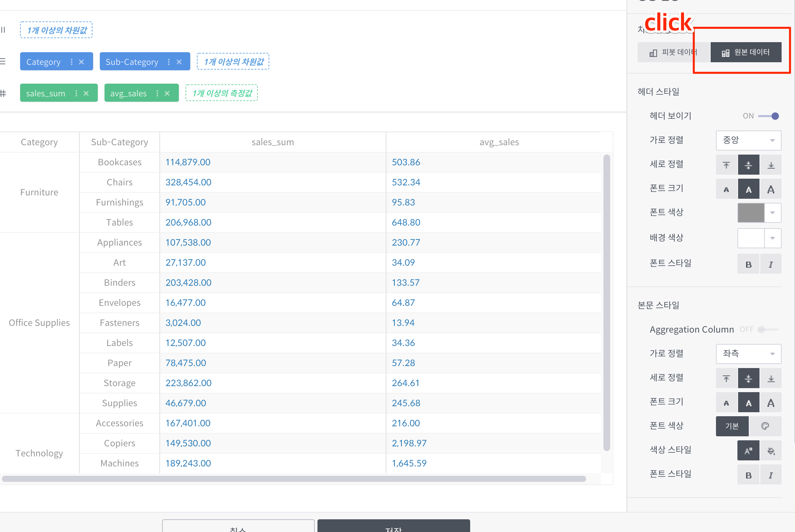Set header vertical align to top

coord(727,165)
